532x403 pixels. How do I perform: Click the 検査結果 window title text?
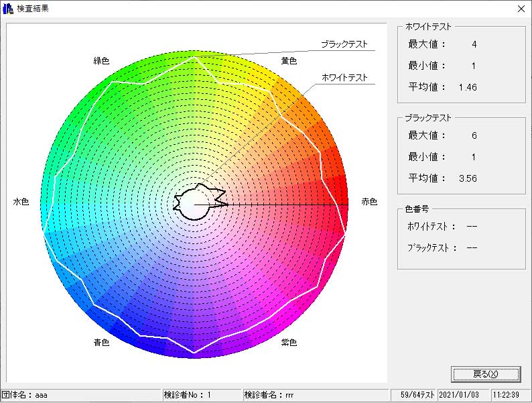click(33, 9)
